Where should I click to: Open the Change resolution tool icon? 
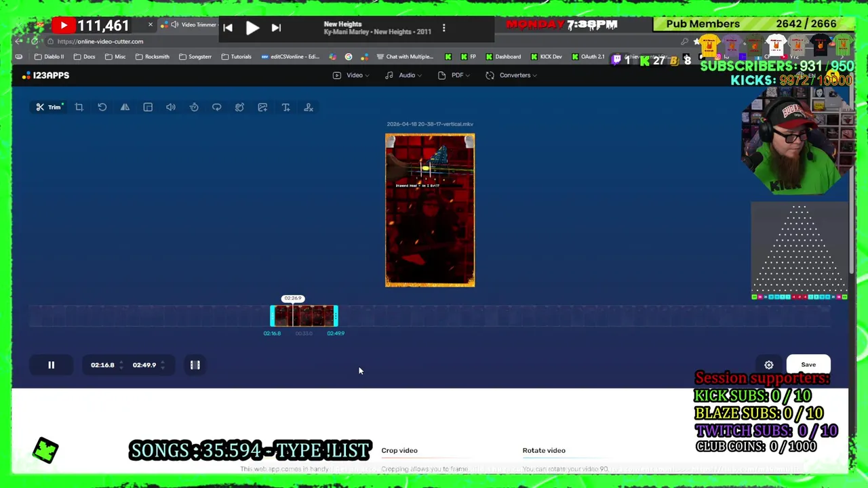[x=148, y=107]
